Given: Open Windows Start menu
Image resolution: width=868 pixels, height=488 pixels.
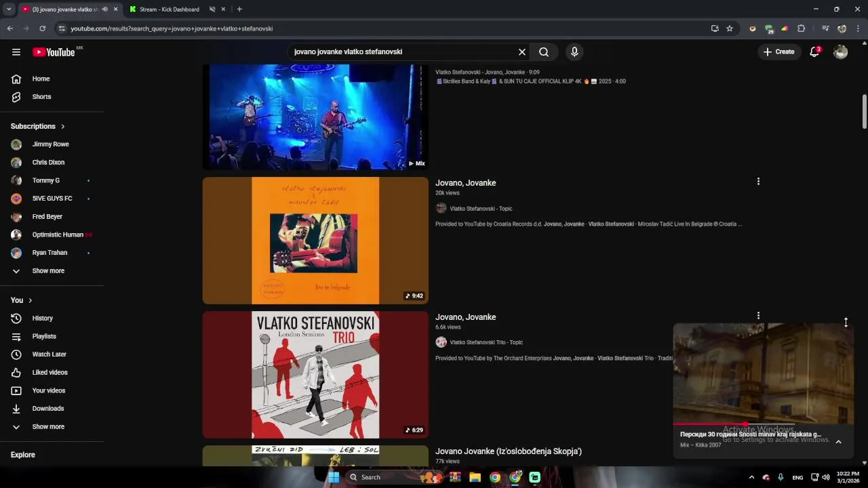Looking at the screenshot, I should pos(334,477).
